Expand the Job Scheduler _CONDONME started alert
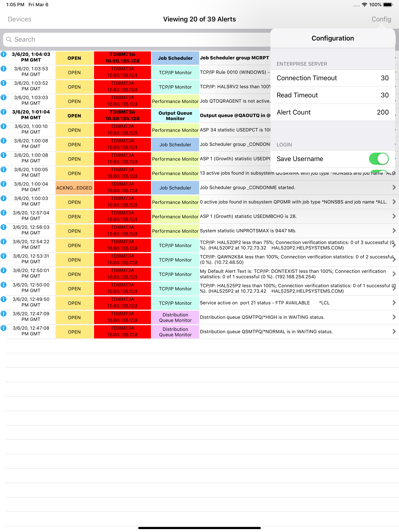The width and height of the screenshot is (399, 532). point(394,187)
